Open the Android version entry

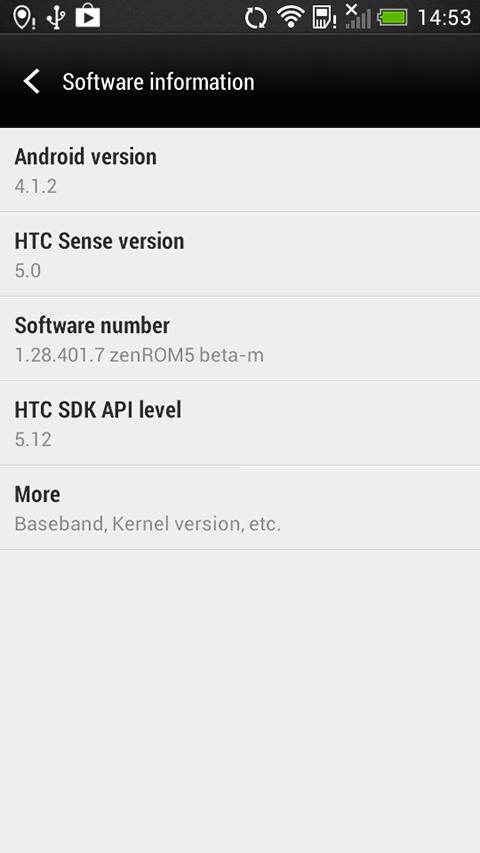240,170
